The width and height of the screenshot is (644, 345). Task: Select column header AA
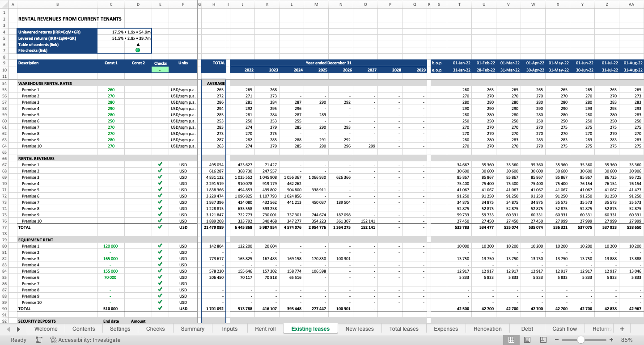point(631,4)
